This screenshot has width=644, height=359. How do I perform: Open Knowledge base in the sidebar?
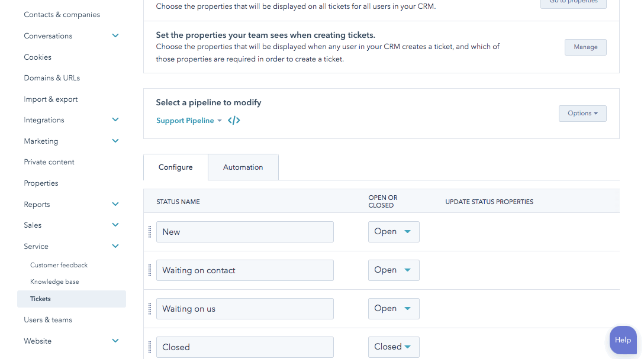click(54, 282)
